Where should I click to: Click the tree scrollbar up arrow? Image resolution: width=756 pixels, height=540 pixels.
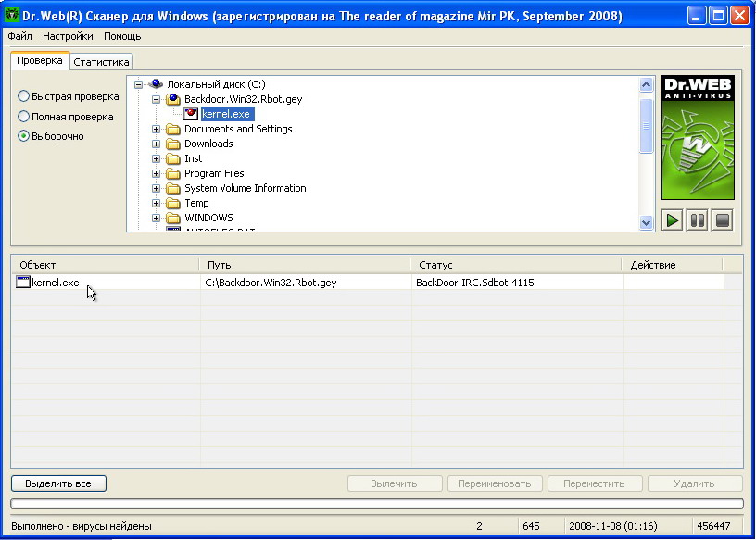click(646, 85)
